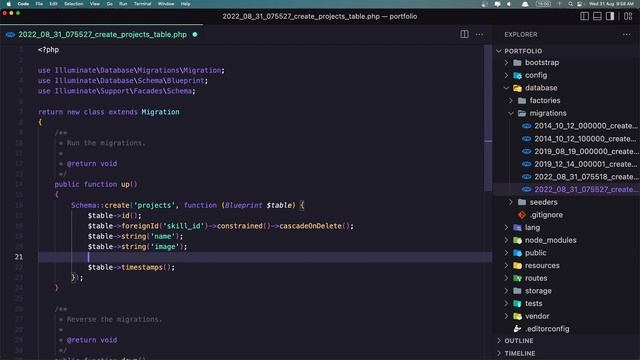The height and width of the screenshot is (360, 640).
Task: Place cursor on empty line 21
Action: (265, 257)
